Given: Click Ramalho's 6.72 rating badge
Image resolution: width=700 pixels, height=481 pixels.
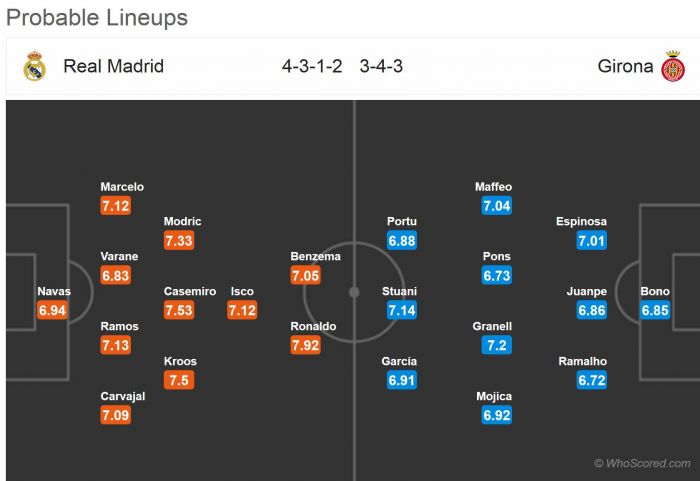Looking at the screenshot, I should (592, 380).
